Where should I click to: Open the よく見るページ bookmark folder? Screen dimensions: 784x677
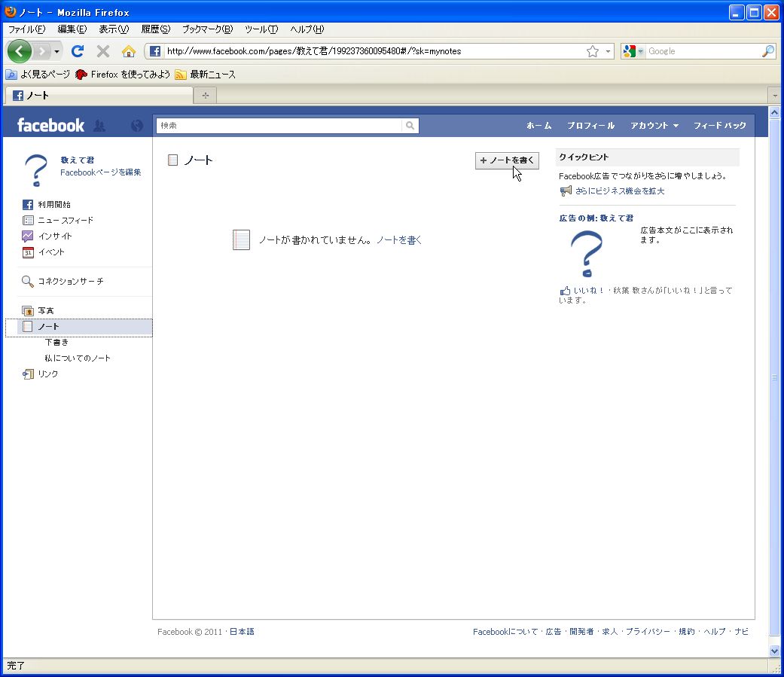38,75
